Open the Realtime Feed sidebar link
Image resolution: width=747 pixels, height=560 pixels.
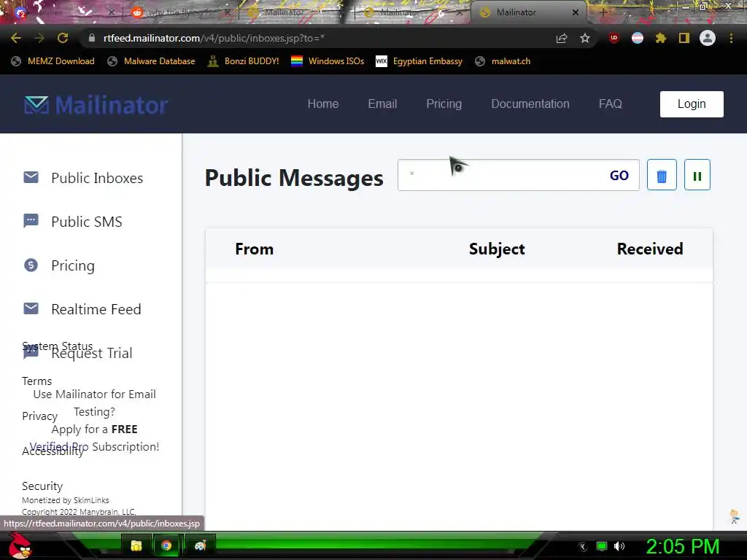point(96,309)
